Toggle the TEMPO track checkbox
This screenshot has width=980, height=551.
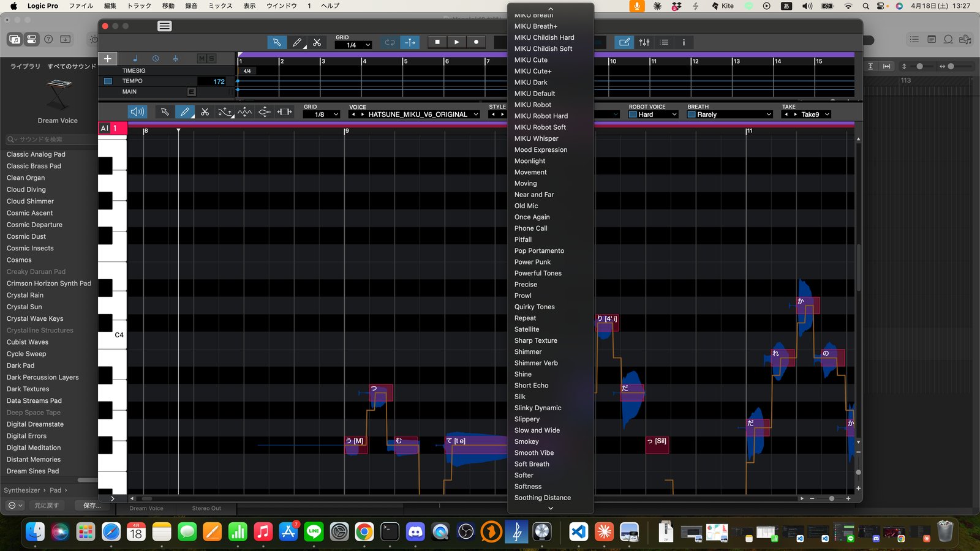(x=108, y=81)
